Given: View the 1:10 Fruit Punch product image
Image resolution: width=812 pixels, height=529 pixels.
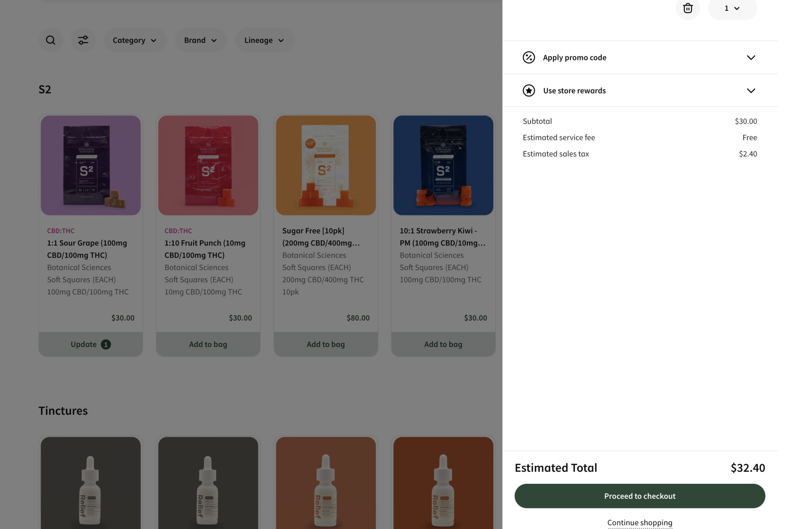Looking at the screenshot, I should [208, 165].
